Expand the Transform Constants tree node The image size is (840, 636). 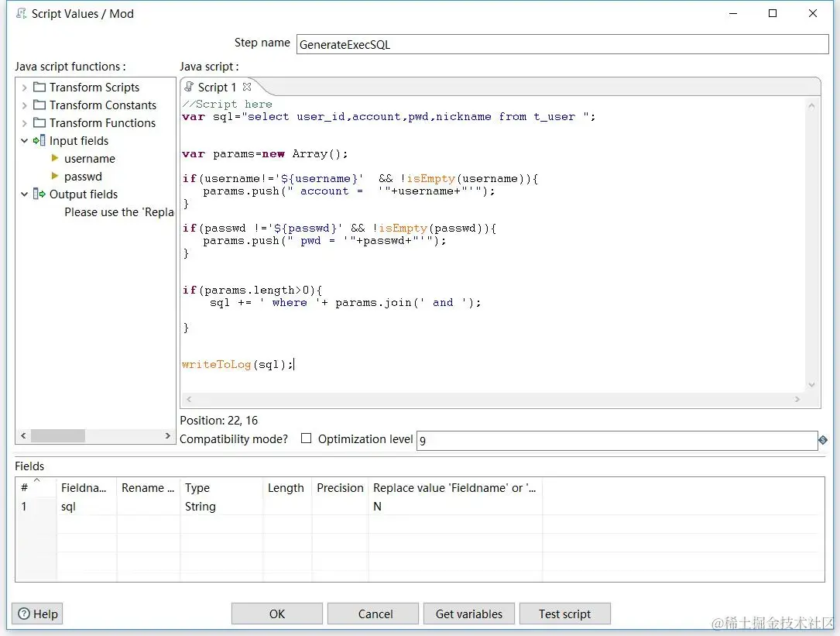pyautogui.click(x=24, y=105)
